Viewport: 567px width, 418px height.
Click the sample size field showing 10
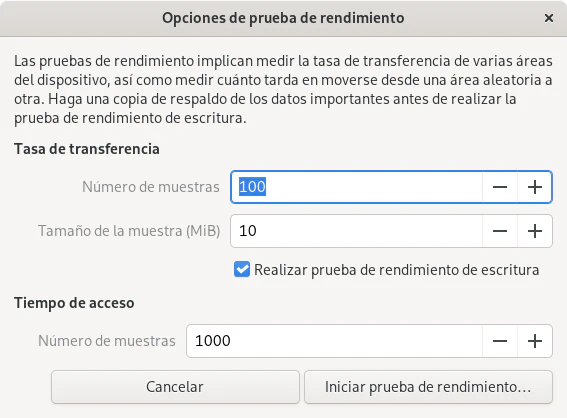tap(357, 231)
